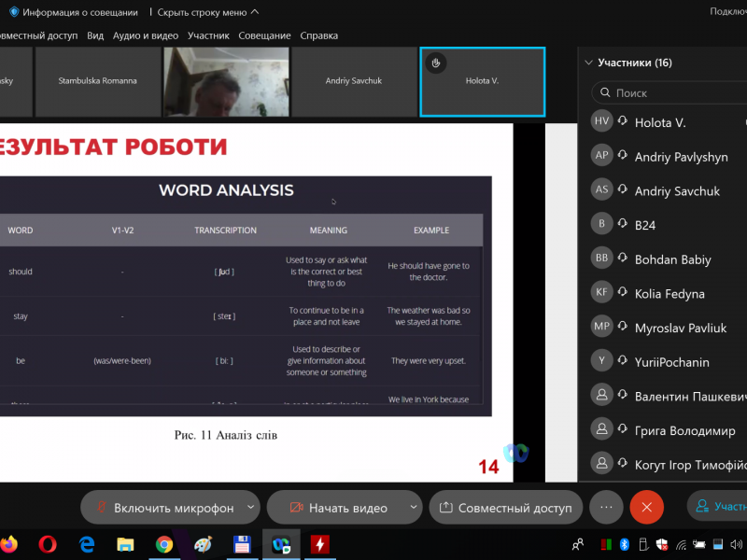
Task: Toggle the participants panel button
Action: [719, 507]
